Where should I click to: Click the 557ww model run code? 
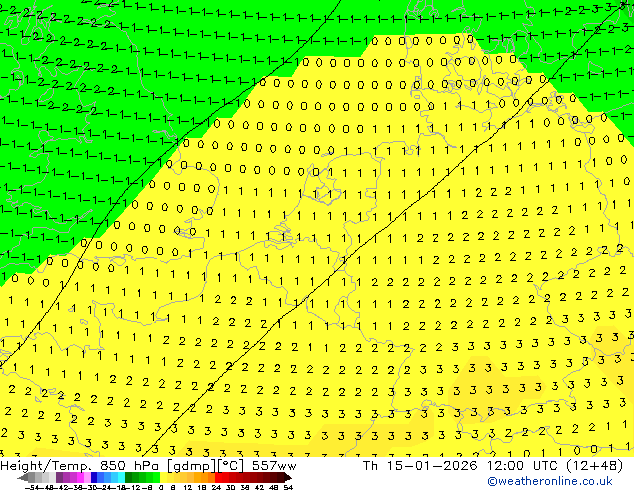[x=274, y=466]
